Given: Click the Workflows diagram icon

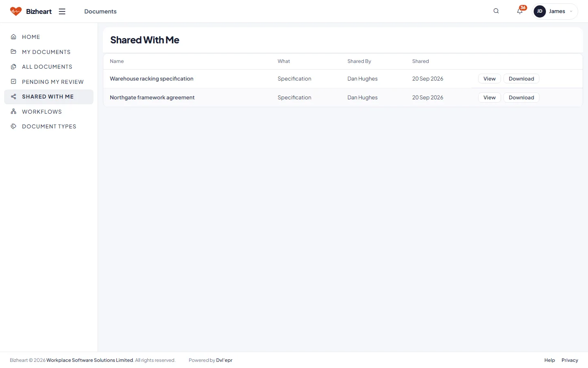Looking at the screenshot, I should click(13, 112).
